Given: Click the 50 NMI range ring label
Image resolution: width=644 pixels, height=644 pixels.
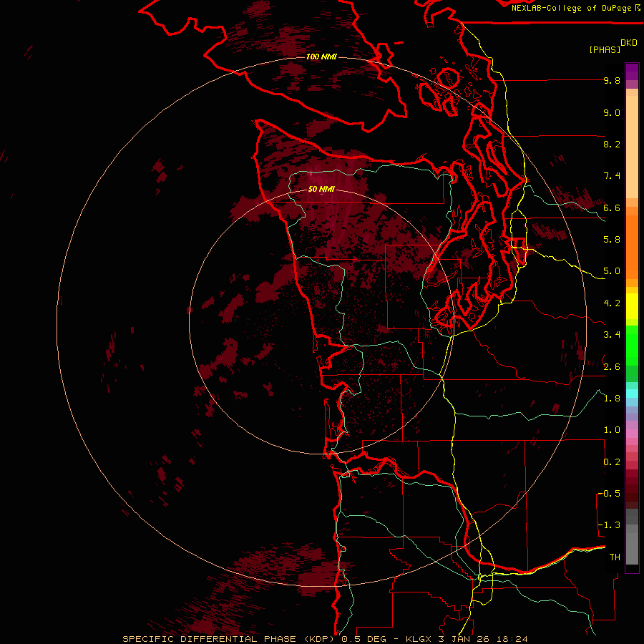Looking at the screenshot, I should [321, 190].
